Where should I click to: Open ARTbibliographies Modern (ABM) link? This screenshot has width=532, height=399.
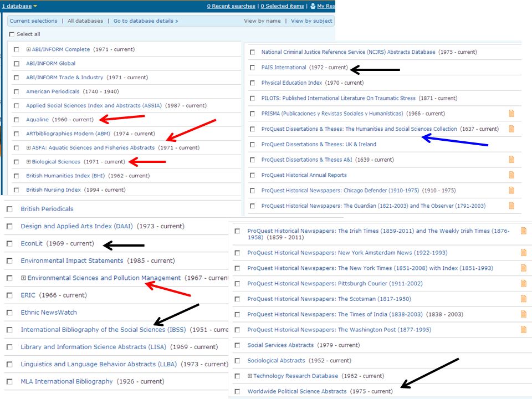click(x=68, y=134)
